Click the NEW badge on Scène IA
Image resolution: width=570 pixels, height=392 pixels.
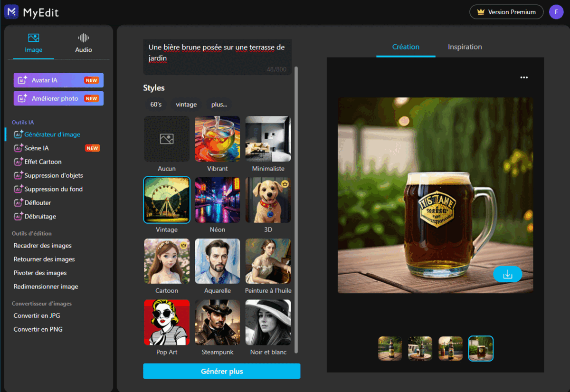pos(93,148)
